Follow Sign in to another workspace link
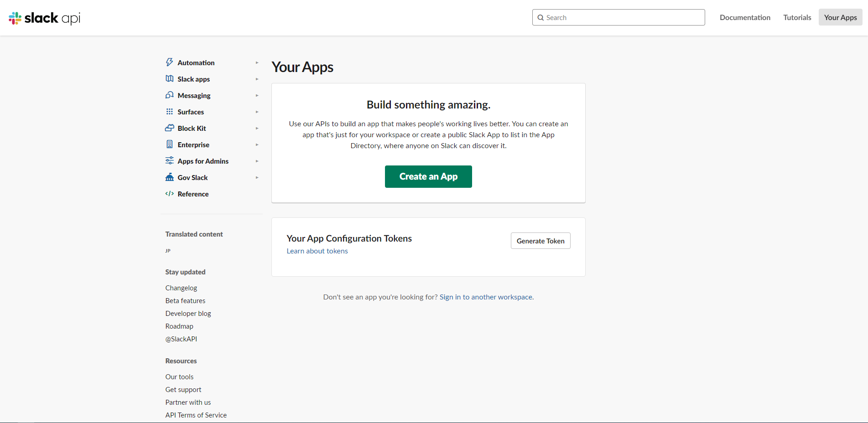 pyautogui.click(x=486, y=297)
